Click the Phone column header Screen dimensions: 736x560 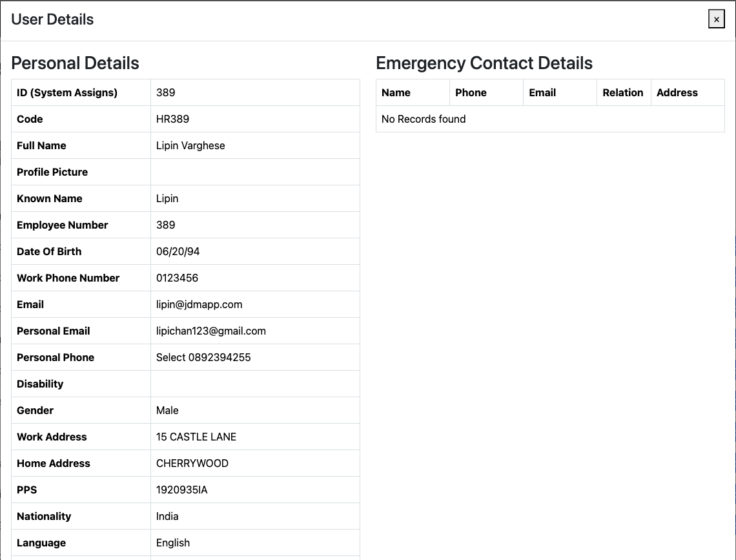[471, 92]
